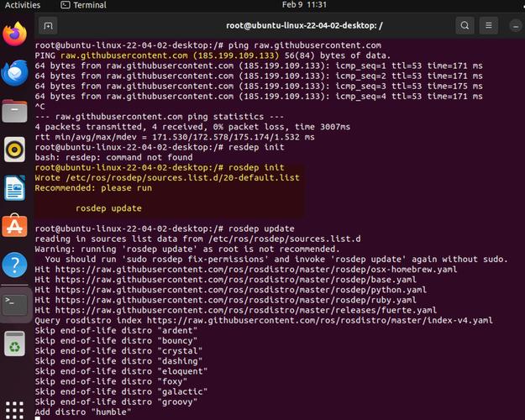
Task: Click the icmp_seq=1 ping reply line
Action: point(259,66)
